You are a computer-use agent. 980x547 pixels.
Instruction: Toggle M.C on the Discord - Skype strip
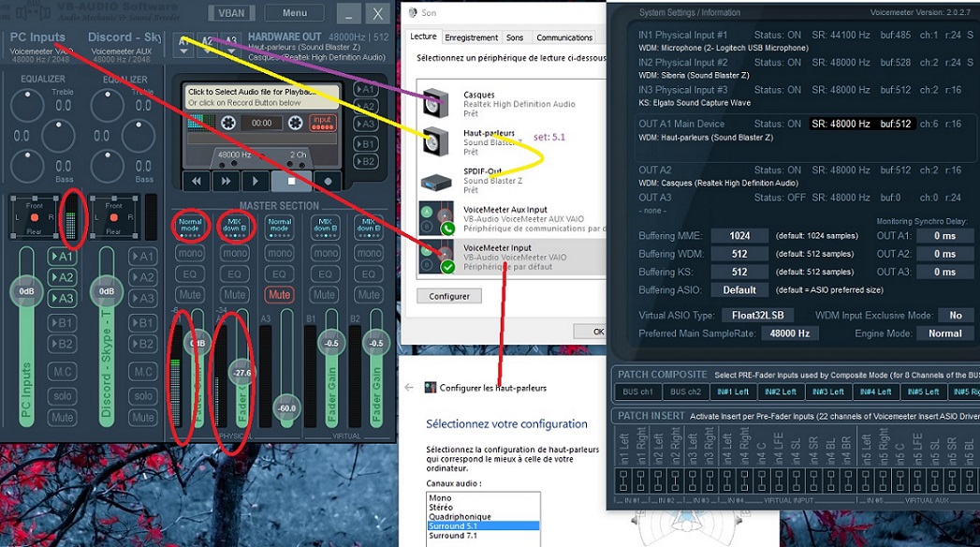142,372
